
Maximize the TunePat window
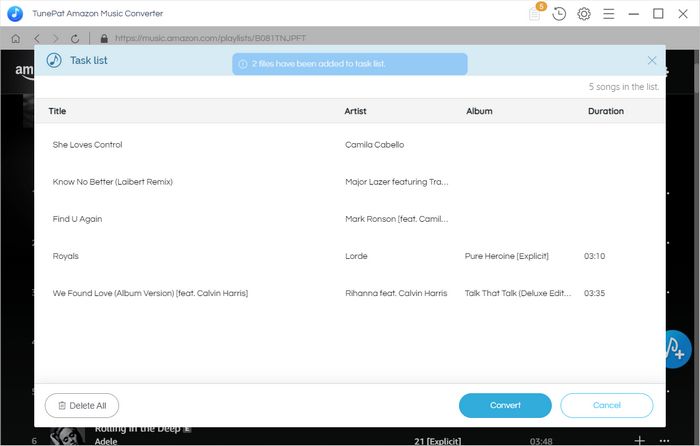(x=658, y=14)
